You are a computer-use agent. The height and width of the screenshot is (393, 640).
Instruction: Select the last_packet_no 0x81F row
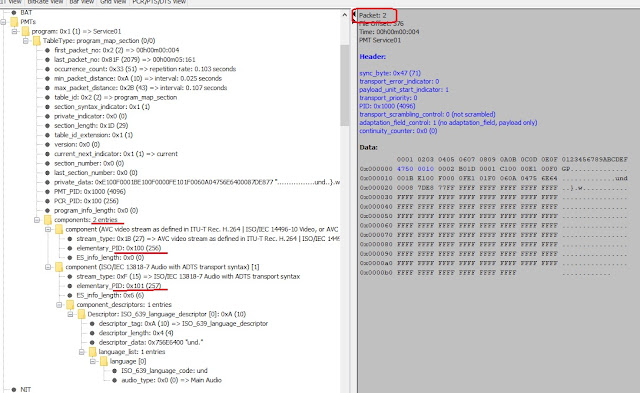click(125, 60)
